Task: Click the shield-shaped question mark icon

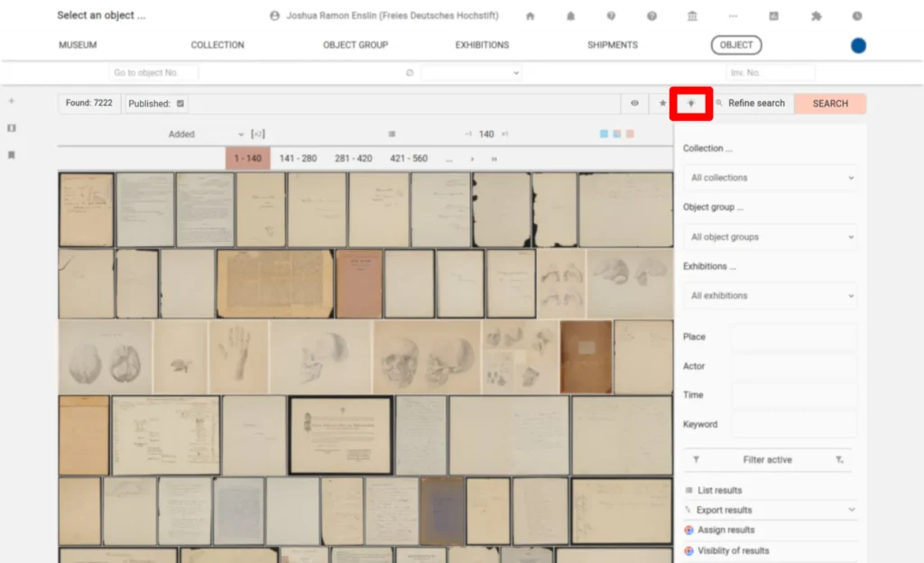Action: tap(611, 16)
